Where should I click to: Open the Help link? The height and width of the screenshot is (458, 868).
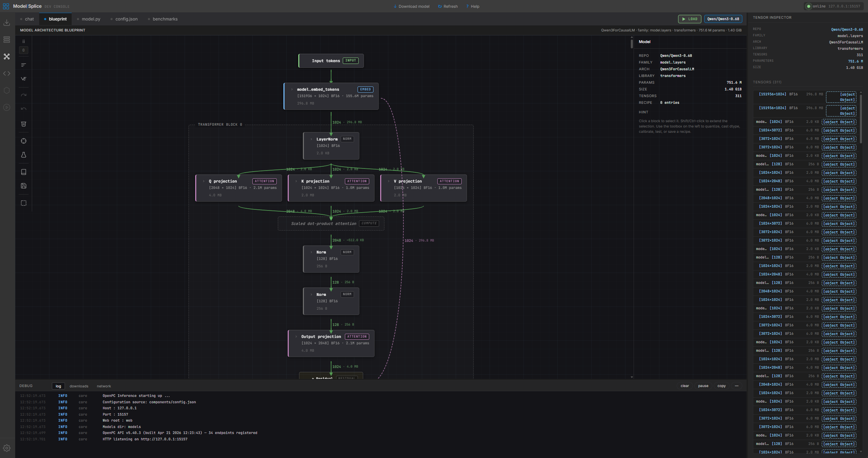coord(473,6)
